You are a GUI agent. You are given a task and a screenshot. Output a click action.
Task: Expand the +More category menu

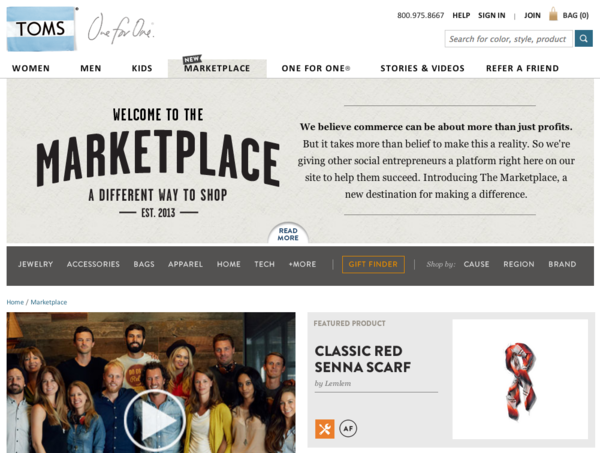click(302, 264)
